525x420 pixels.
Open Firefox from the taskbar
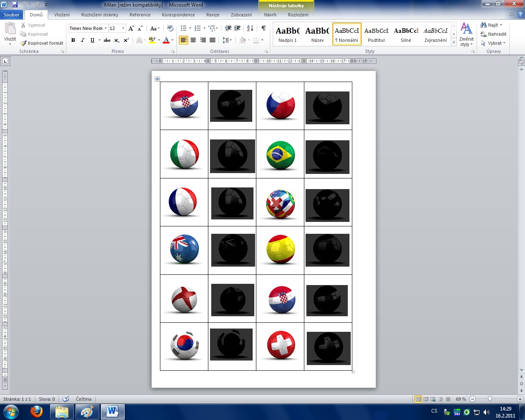pyautogui.click(x=37, y=411)
